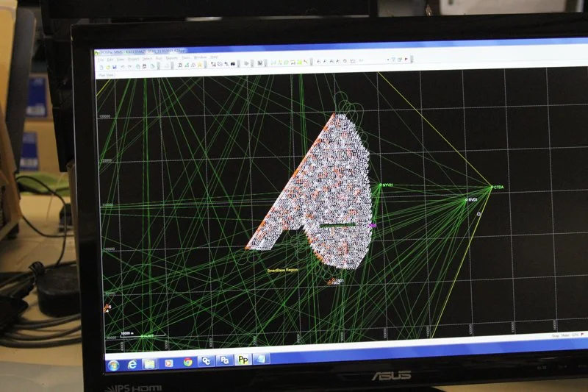Select the NYVH base station marker

point(380,185)
